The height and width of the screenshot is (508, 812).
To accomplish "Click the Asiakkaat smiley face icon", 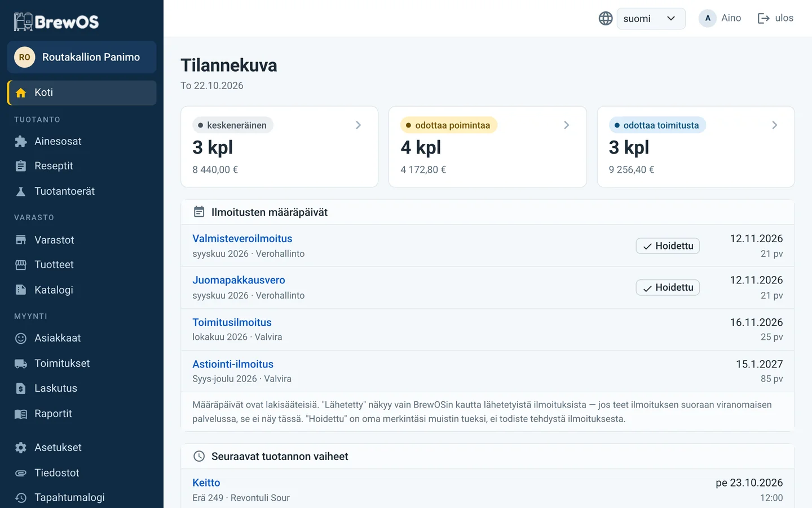I will tap(21, 338).
